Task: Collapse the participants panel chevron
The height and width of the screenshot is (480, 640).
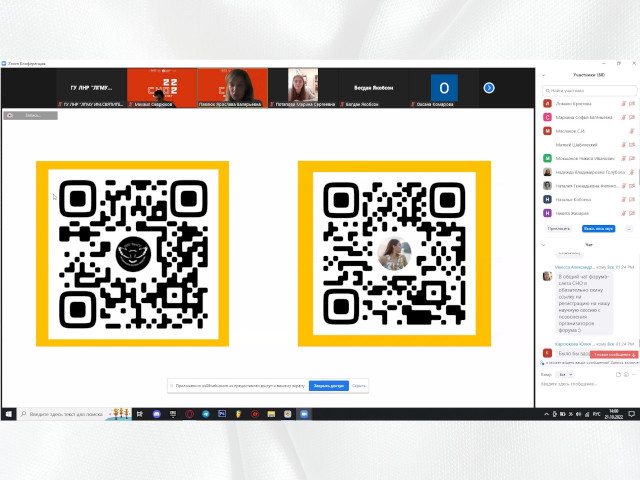Action: (x=543, y=75)
